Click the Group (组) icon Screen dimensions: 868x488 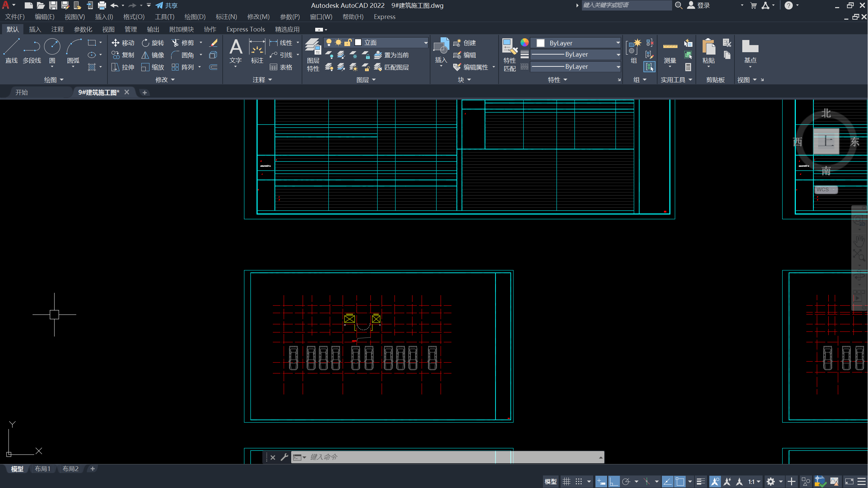coord(633,51)
